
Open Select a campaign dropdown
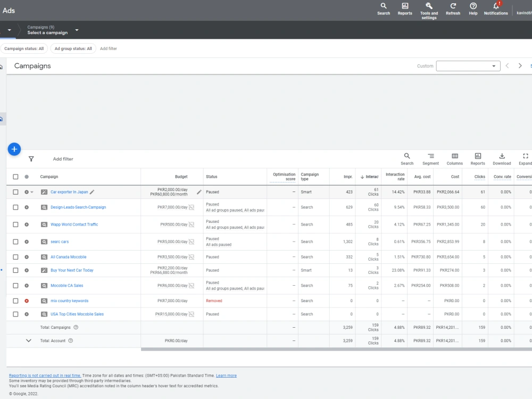[x=53, y=30]
